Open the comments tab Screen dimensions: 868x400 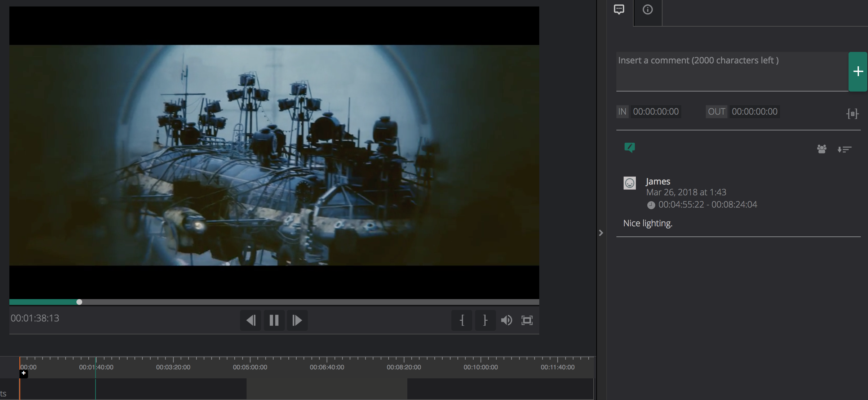click(619, 10)
